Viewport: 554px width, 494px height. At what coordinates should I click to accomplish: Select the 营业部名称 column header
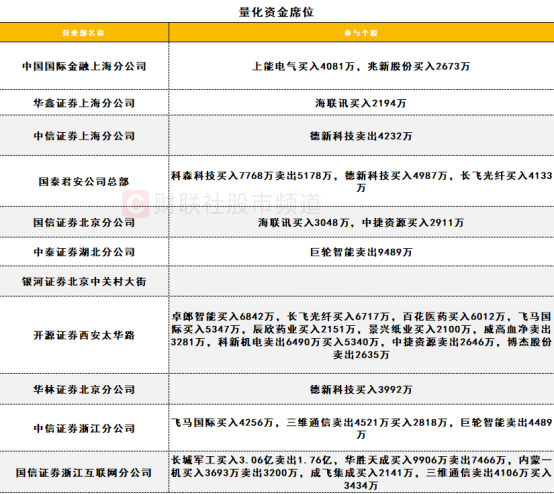[x=83, y=33]
